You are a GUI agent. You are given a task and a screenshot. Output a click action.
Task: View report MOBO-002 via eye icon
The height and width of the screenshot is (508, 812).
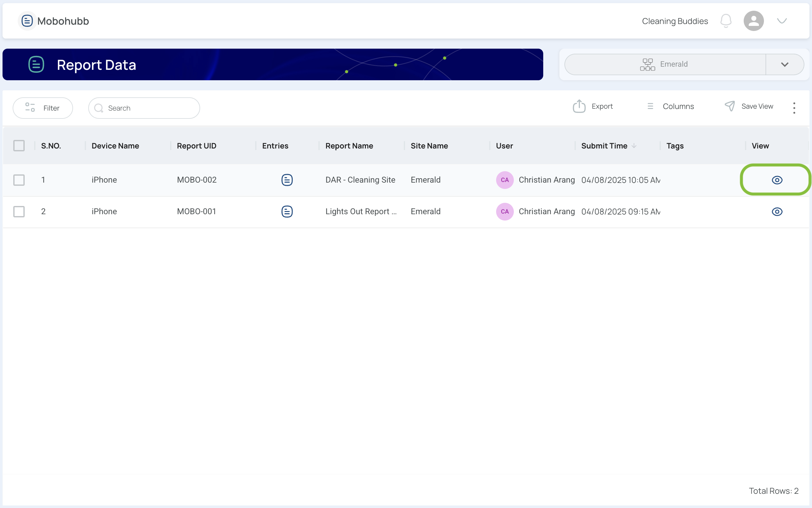point(777,180)
